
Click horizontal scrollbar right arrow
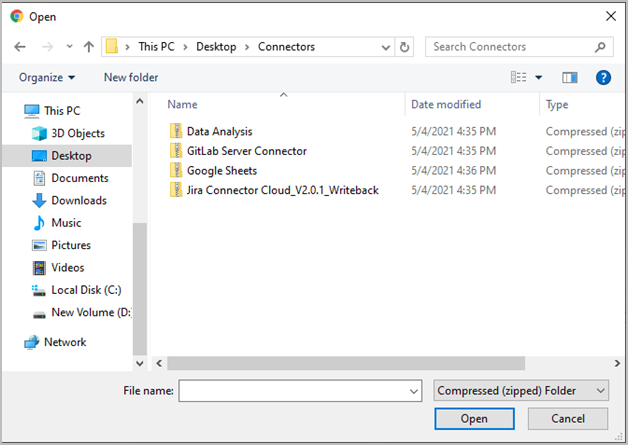click(617, 363)
